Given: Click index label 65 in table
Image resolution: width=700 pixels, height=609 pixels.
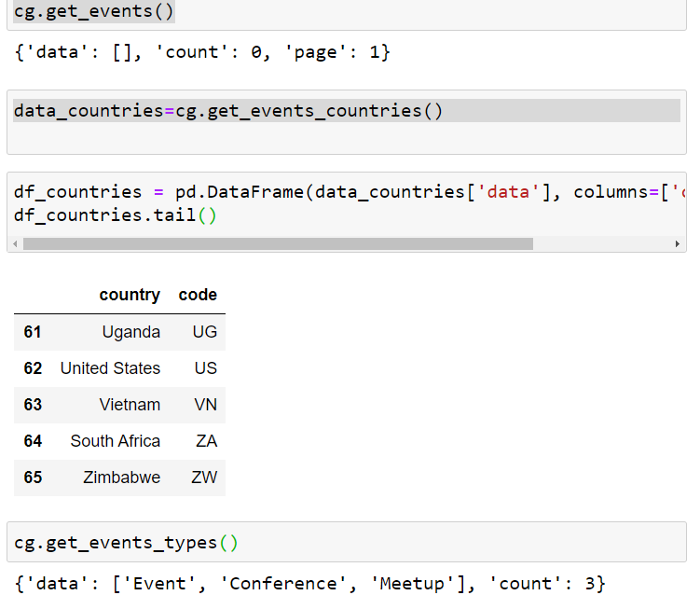Looking at the screenshot, I should click(x=33, y=478).
